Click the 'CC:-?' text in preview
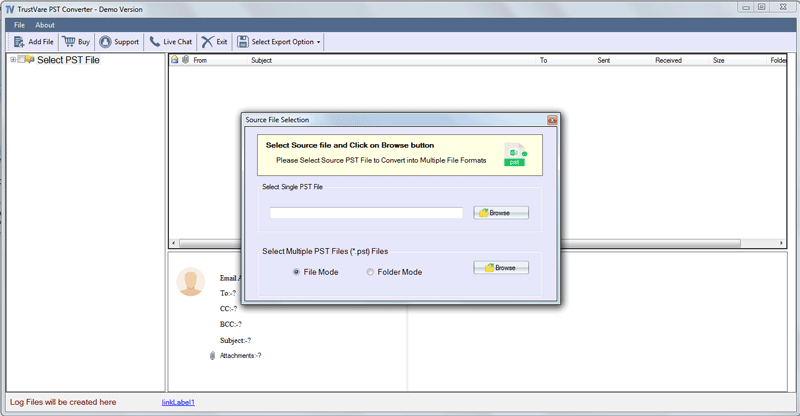Screen dimensions: 800x416 point(229,309)
